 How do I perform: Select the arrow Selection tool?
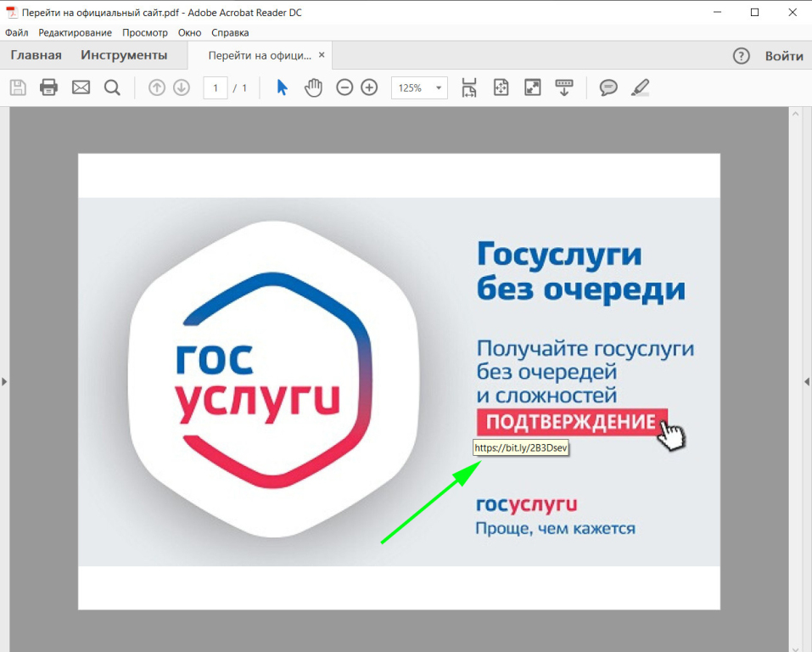click(x=283, y=87)
